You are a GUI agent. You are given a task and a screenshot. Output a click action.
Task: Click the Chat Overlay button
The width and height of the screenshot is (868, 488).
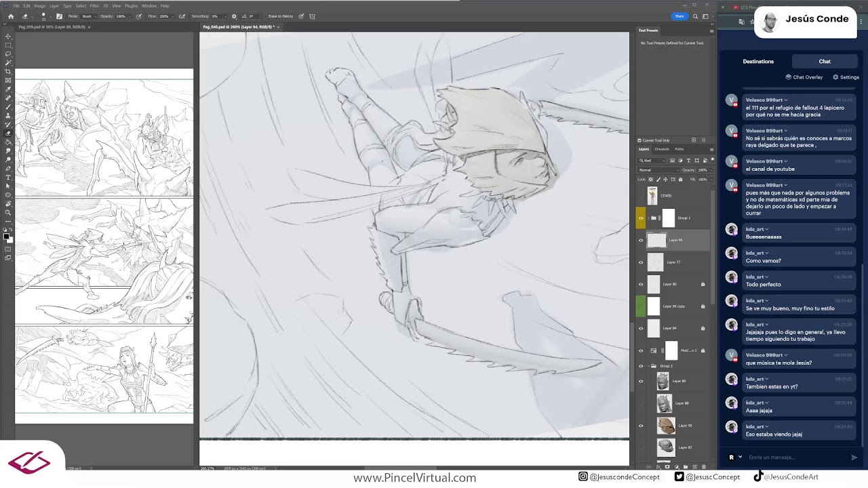pyautogui.click(x=804, y=77)
